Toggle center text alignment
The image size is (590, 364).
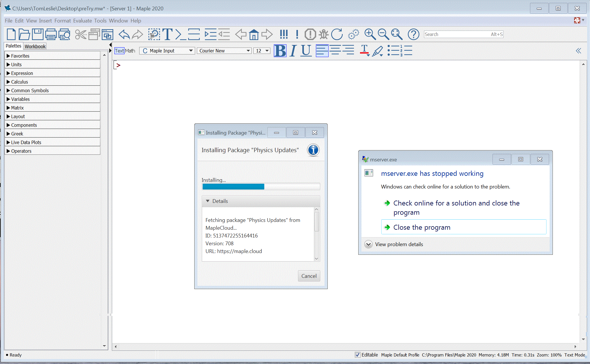pyautogui.click(x=335, y=50)
